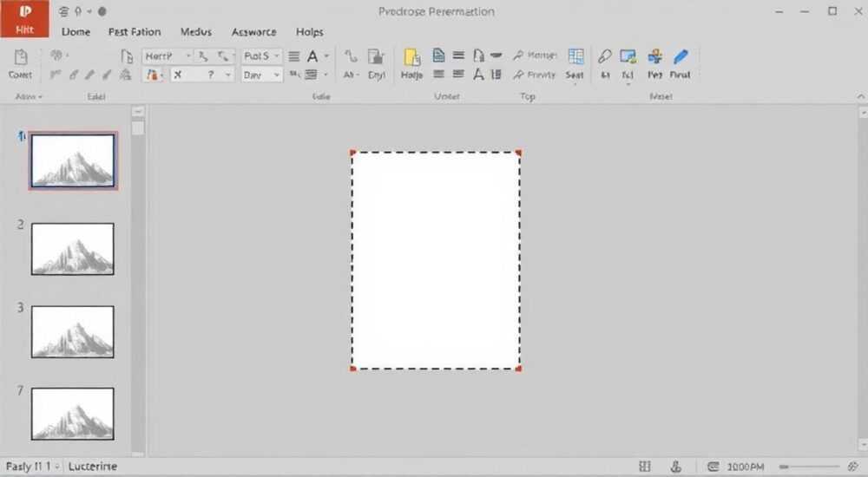
Task: Click the blue document icon in ribbon
Action: click(438, 56)
